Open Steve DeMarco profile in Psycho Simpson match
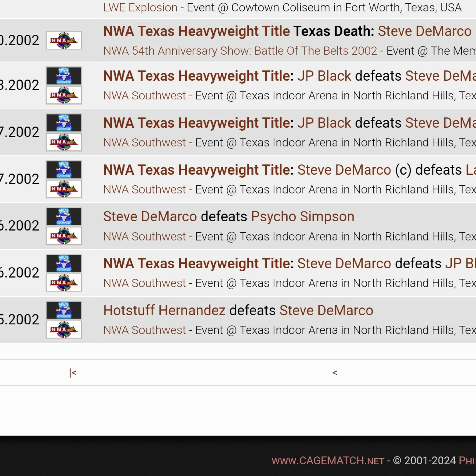Image resolution: width=476 pixels, height=476 pixels. (x=150, y=217)
